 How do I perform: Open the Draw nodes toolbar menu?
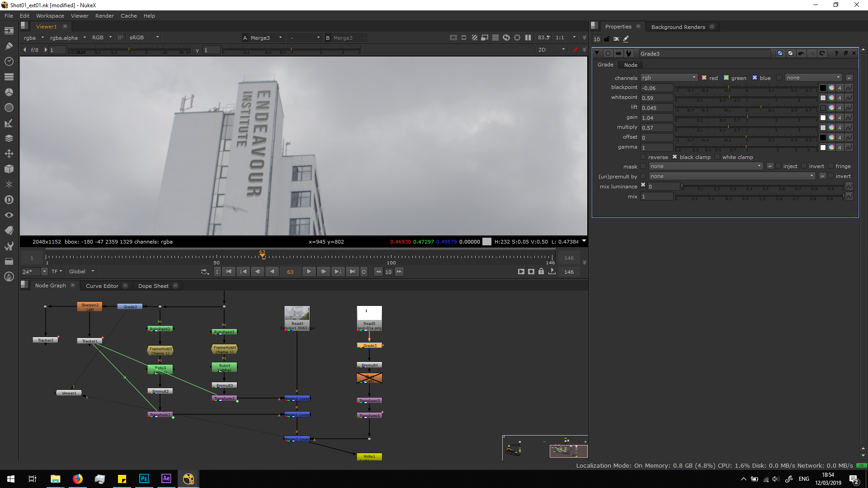[x=9, y=46]
